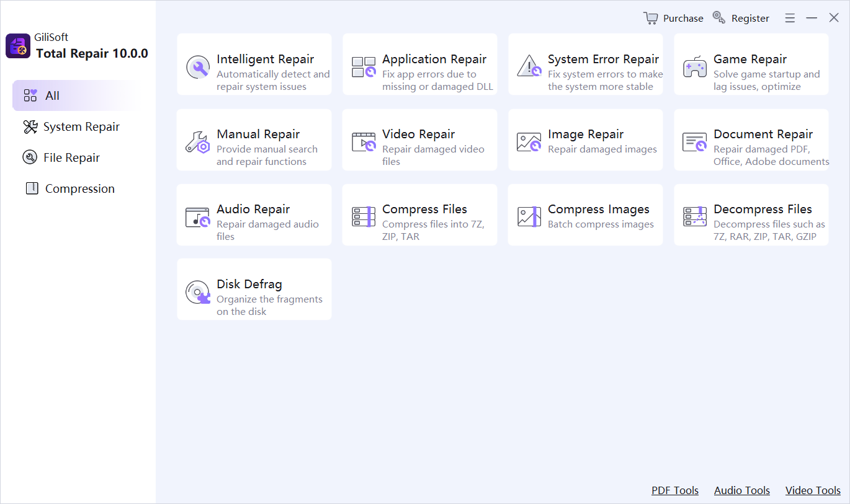
Task: Open the Compress Images title text
Action: (x=599, y=209)
